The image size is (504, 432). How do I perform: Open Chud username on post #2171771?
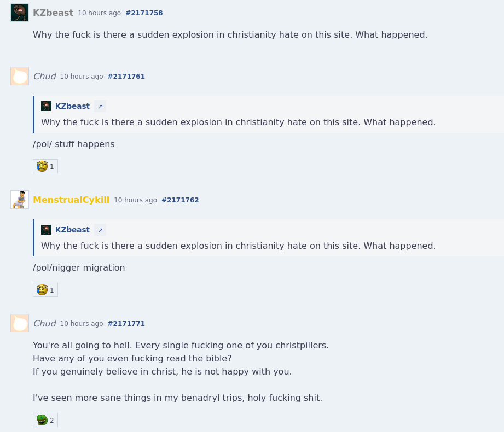[44, 323]
